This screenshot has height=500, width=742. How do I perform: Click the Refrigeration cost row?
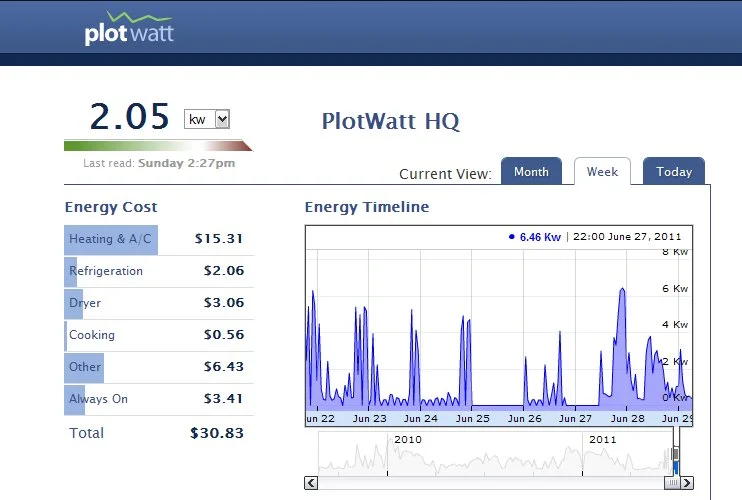159,271
